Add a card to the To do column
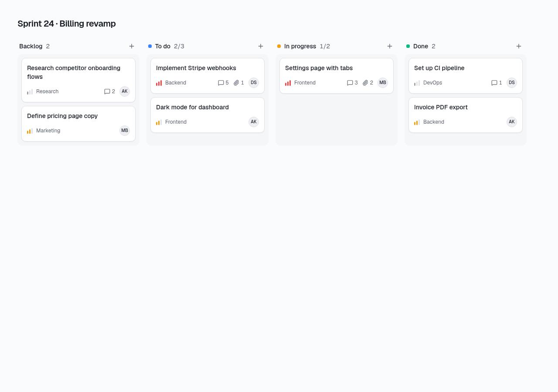 click(261, 46)
